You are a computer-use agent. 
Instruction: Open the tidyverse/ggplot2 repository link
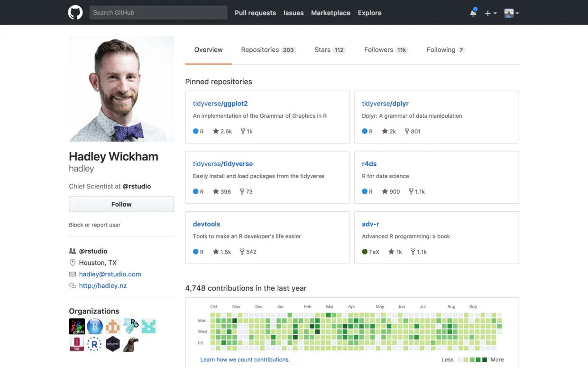tap(220, 104)
